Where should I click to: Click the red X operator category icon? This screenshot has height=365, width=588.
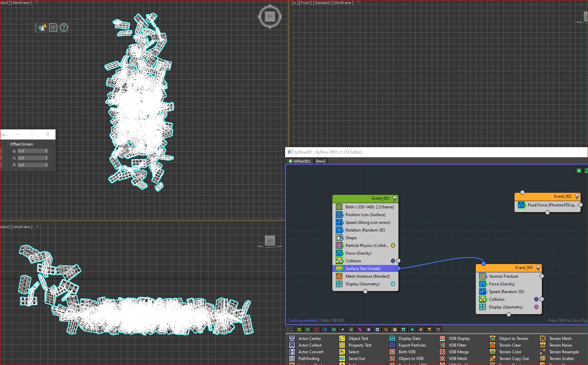click(x=316, y=330)
